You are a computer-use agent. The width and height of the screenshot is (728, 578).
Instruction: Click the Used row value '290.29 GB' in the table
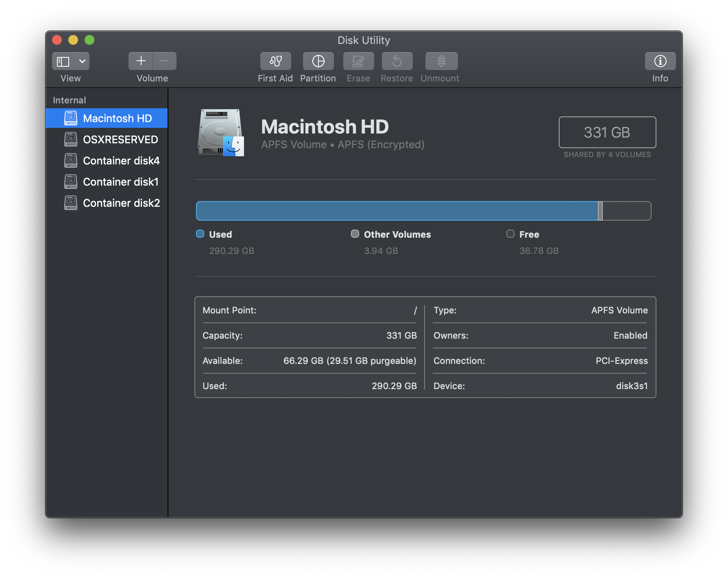point(394,386)
